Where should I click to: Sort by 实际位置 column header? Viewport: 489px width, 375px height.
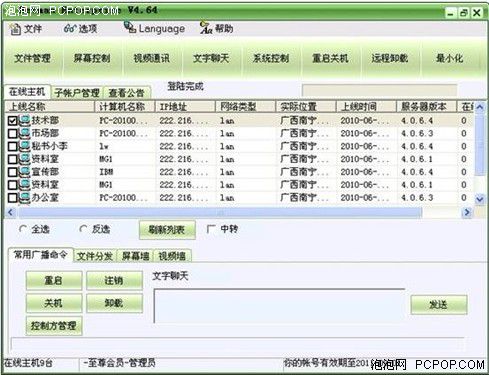coord(306,107)
